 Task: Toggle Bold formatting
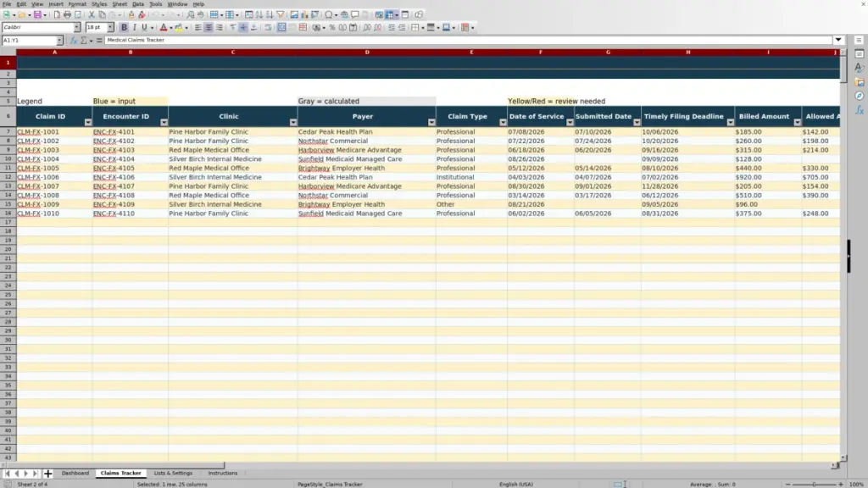click(124, 27)
